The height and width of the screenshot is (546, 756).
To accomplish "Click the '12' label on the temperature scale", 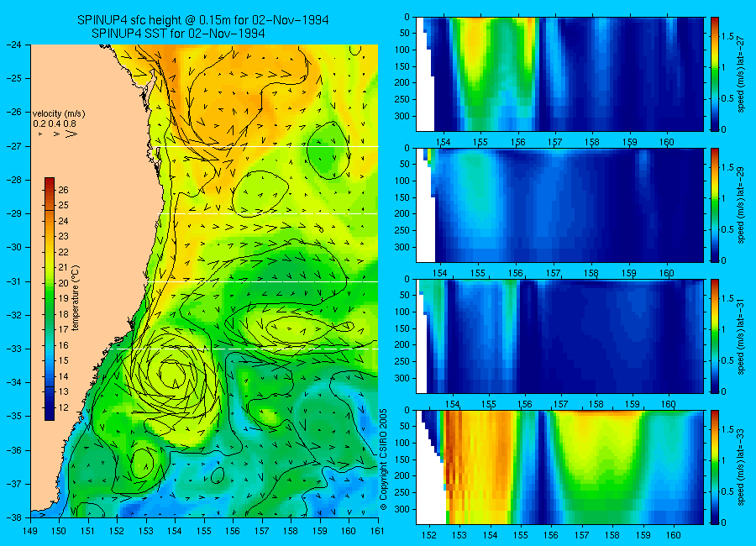I will [x=63, y=407].
